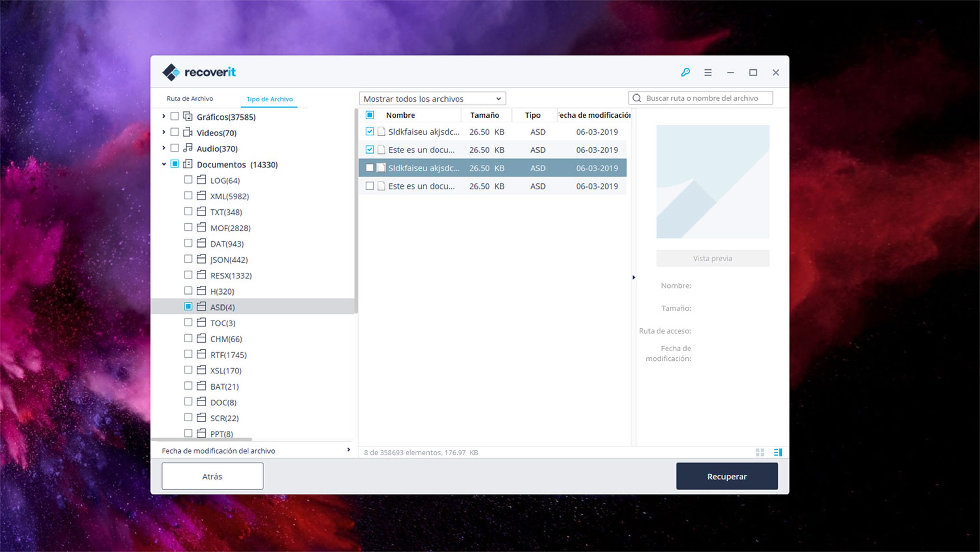Image resolution: width=980 pixels, height=552 pixels.
Task: Click the Gráficos category icon
Action: point(188,116)
